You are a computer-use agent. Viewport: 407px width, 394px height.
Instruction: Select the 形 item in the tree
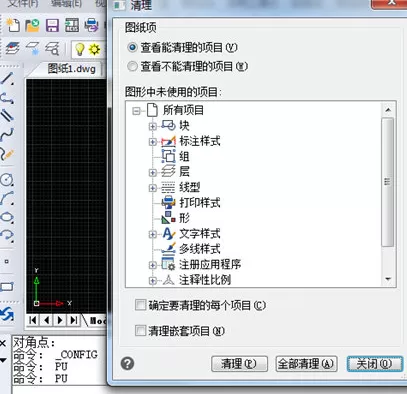(184, 218)
